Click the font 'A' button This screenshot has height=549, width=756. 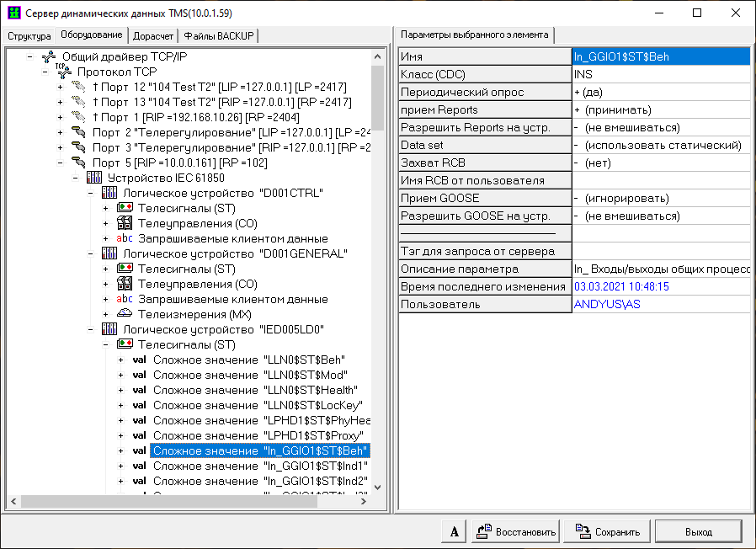pos(454,531)
